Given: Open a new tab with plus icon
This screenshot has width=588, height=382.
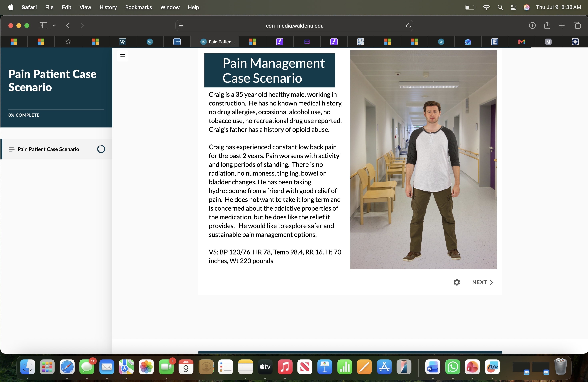Looking at the screenshot, I should click(562, 25).
